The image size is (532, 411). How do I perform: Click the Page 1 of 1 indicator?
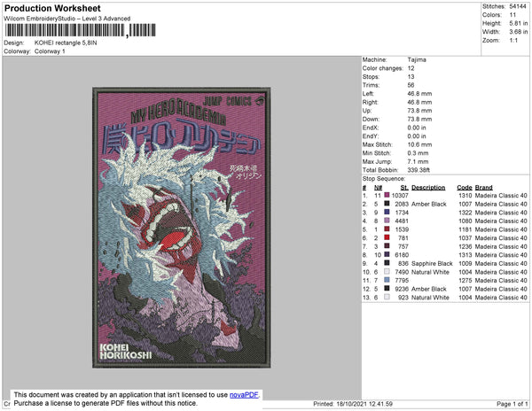point(512,404)
